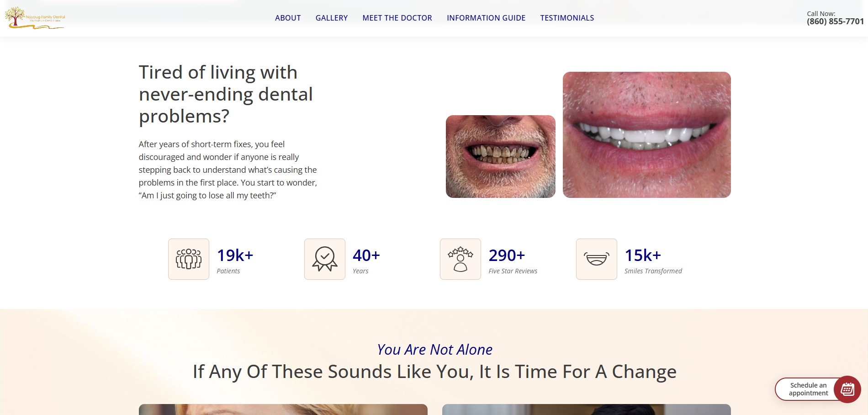Click the Schedule an appointment button
Image resolution: width=868 pixels, height=415 pixels.
point(808,389)
